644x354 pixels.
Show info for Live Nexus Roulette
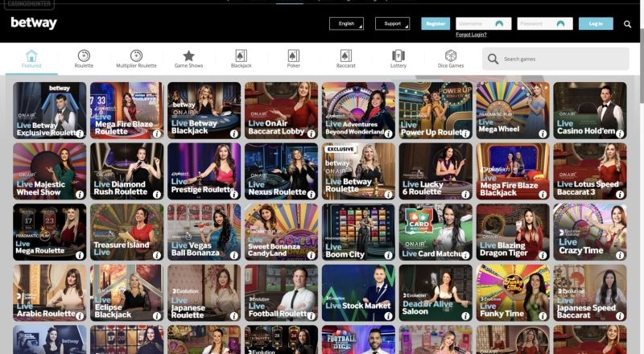(x=312, y=194)
